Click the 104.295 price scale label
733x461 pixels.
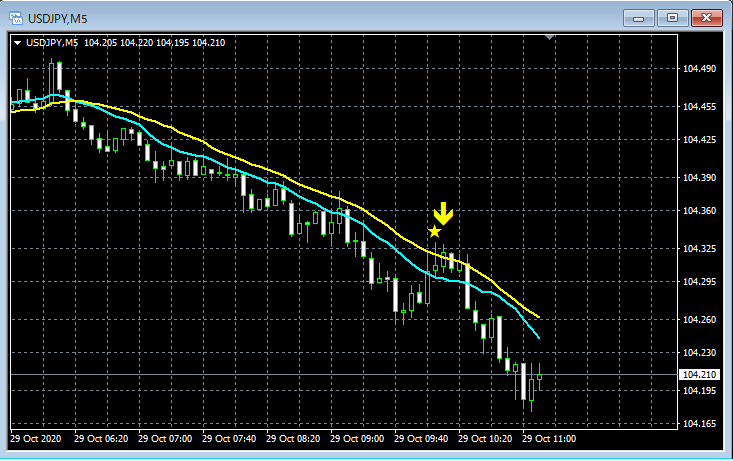click(699, 281)
